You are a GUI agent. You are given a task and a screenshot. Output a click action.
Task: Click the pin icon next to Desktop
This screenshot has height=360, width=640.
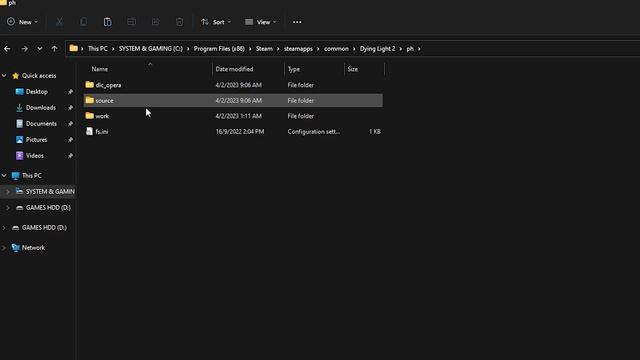(x=70, y=92)
